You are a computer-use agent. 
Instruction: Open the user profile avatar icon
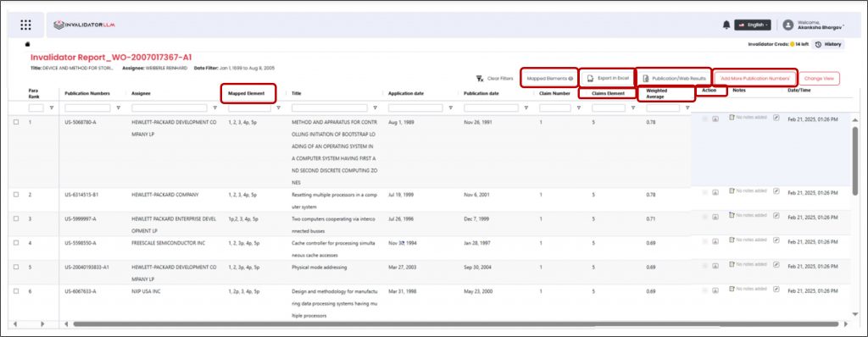click(788, 25)
